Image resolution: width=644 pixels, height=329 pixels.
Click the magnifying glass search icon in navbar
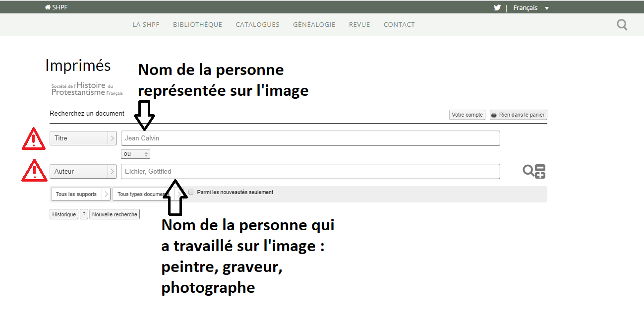pos(622,24)
